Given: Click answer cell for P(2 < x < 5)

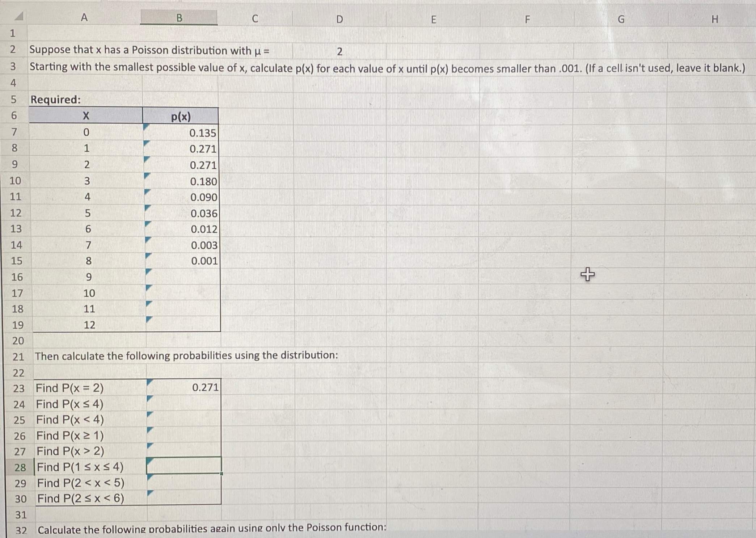Looking at the screenshot, I should (x=184, y=483).
